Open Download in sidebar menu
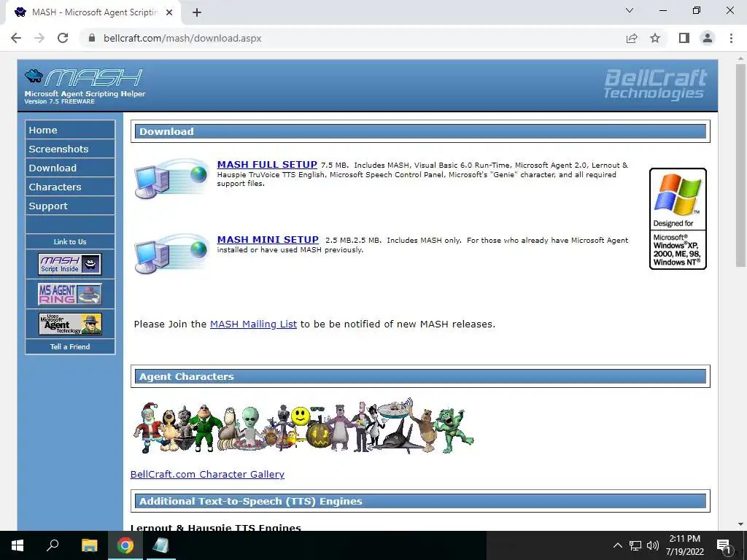Viewport: 747px width, 560px height. (x=70, y=168)
